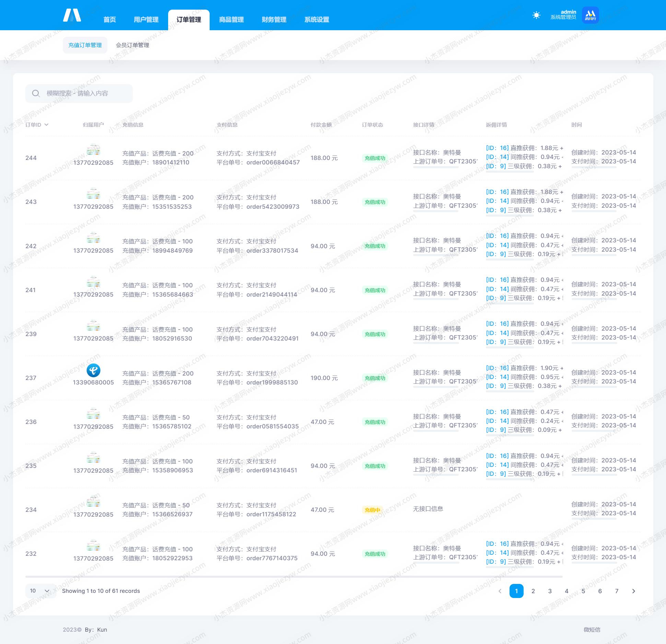
Task: Open 会员订单管理 tab
Action: click(x=132, y=45)
